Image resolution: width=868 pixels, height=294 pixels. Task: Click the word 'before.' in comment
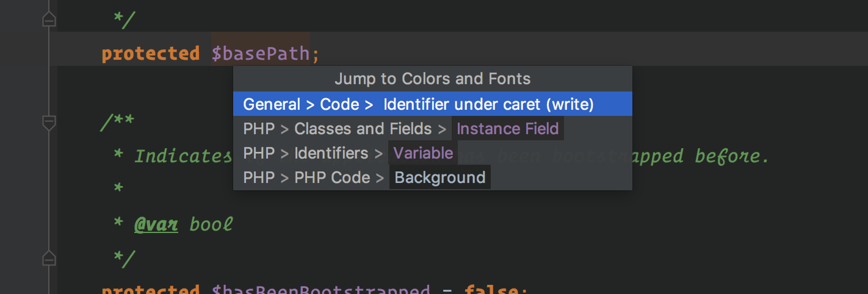coord(732,156)
